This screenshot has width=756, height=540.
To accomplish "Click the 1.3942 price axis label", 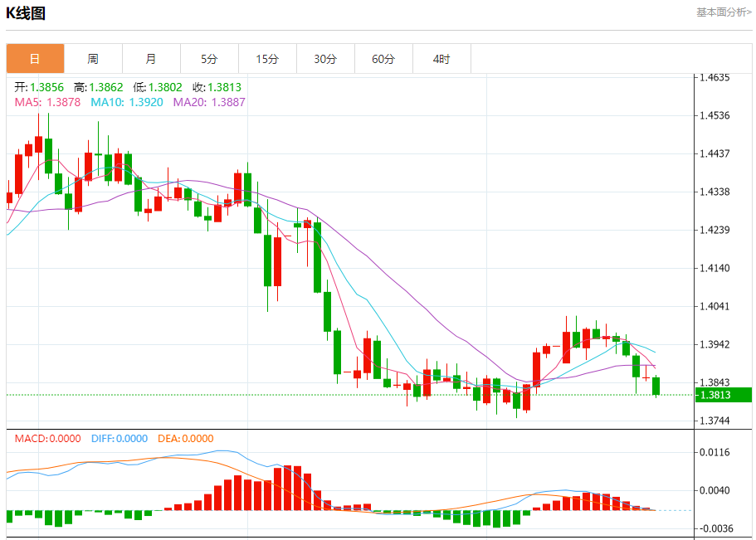I will pyautogui.click(x=715, y=344).
